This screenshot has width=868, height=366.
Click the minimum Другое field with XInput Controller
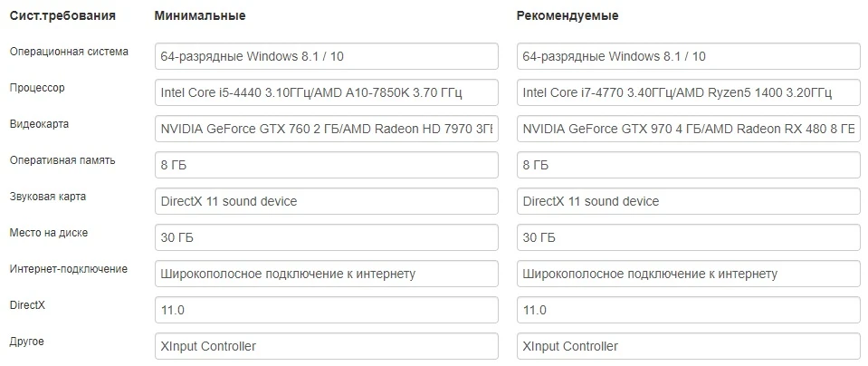coord(326,346)
